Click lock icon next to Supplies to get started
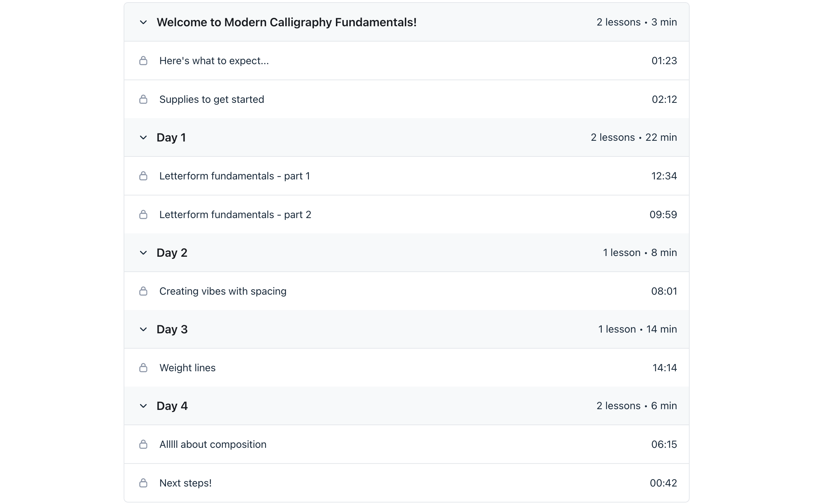814x504 pixels. coord(143,99)
